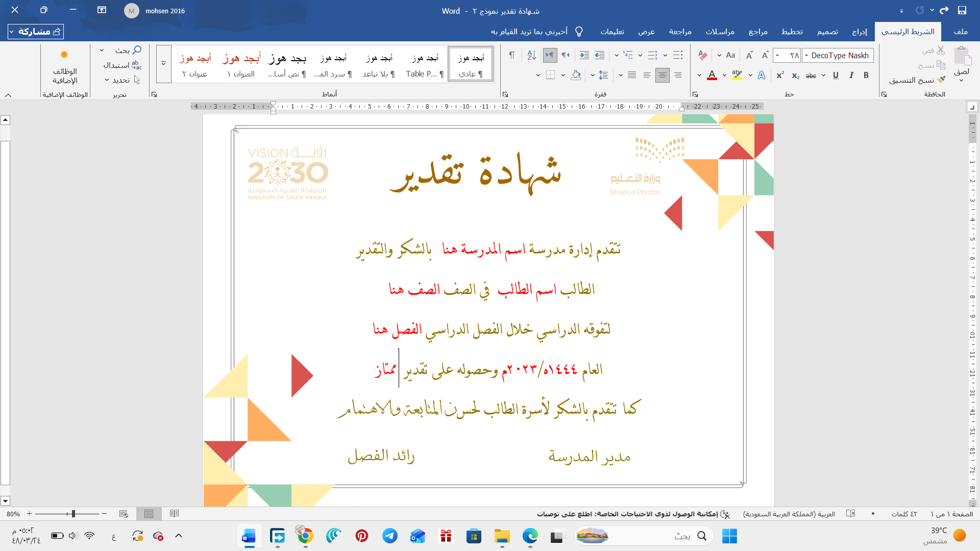Screen dimensions: 980x551
Task: Click the language indicator in status bar
Action: coord(789,514)
